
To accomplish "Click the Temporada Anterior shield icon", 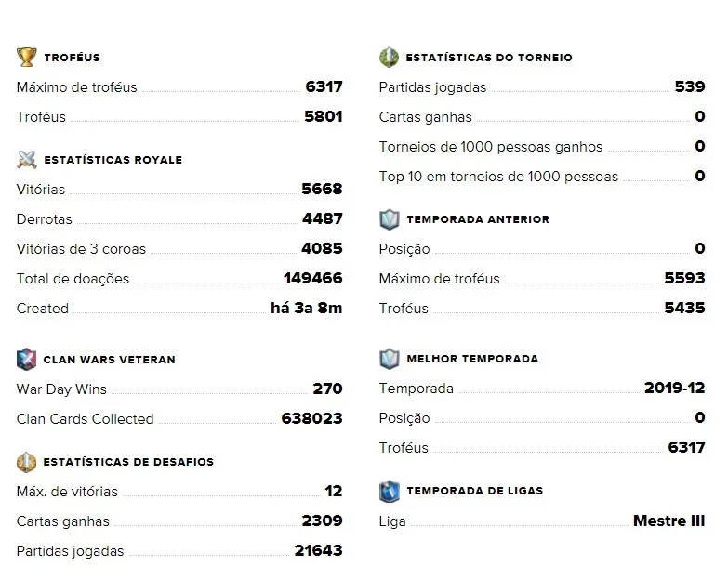I will [x=389, y=219].
